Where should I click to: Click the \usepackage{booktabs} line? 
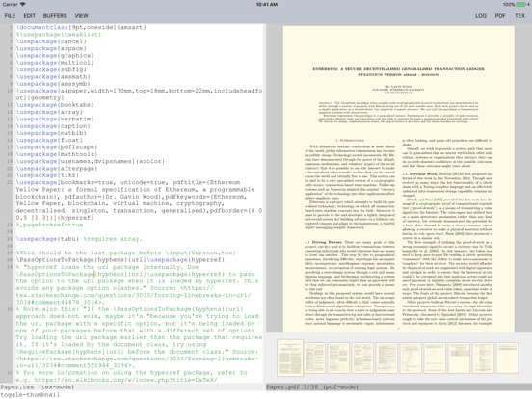tap(55, 105)
